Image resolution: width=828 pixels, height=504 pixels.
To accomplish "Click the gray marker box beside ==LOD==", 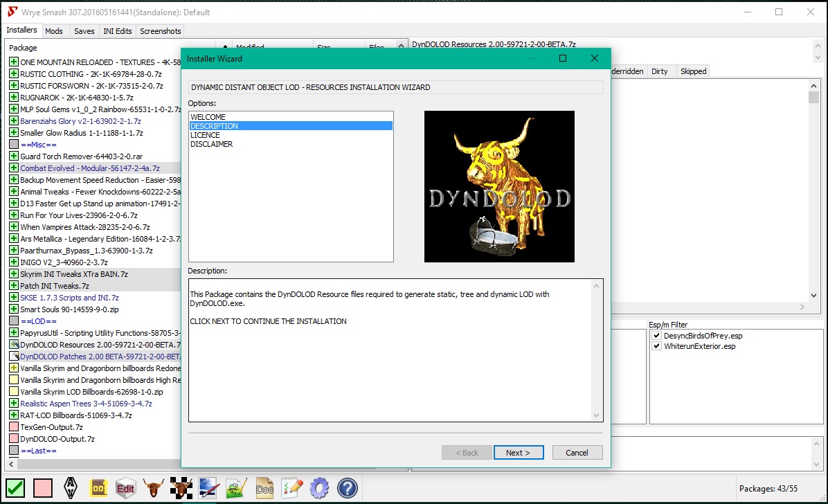I will click(14, 321).
